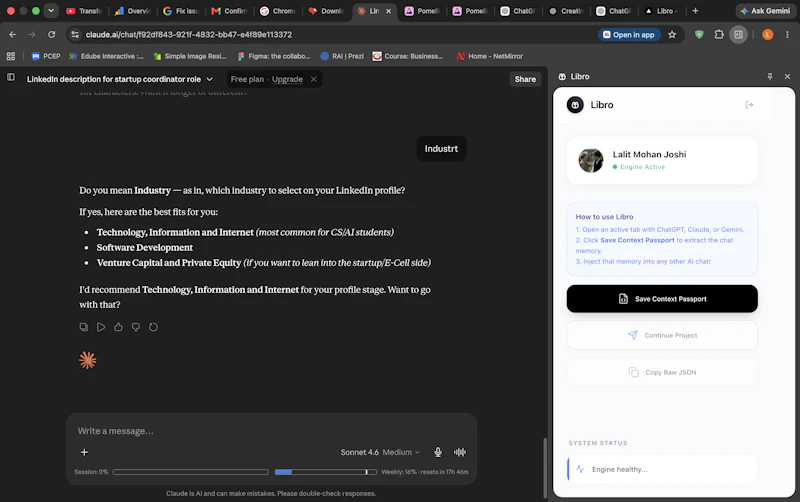The image size is (800, 502).
Task: Open PCEP bookmark
Action: click(46, 56)
